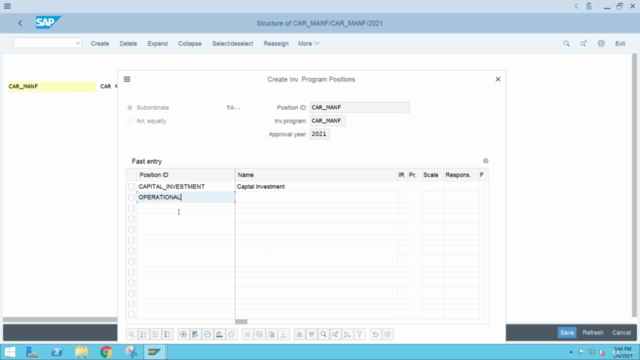Click the Append row plus icon
Viewport: 640px width, 360px height.
coord(183,334)
